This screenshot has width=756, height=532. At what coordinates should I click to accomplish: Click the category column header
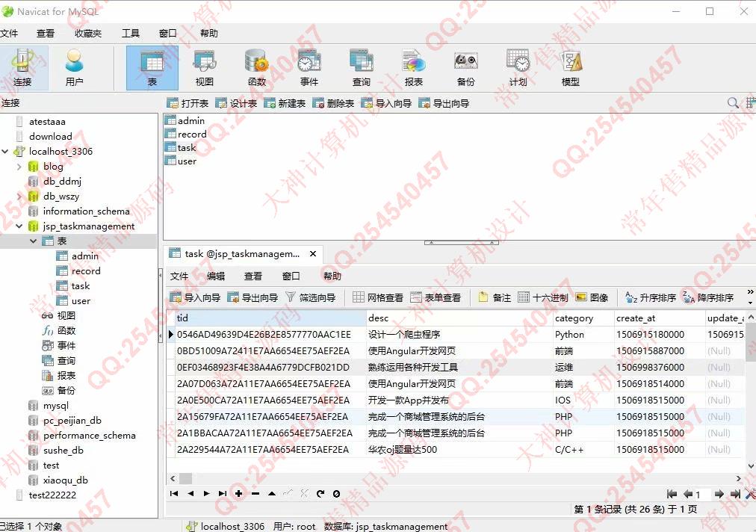pyautogui.click(x=583, y=318)
